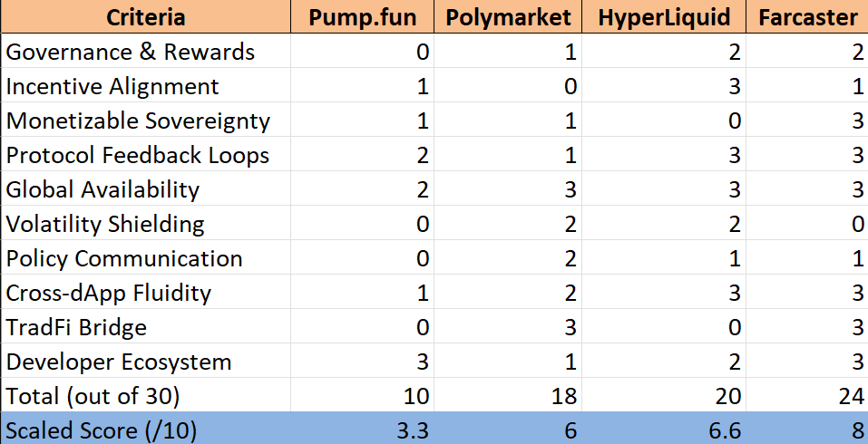Click HyperLiquid total value 20
The height and width of the screenshot is (444, 868).
664,395
